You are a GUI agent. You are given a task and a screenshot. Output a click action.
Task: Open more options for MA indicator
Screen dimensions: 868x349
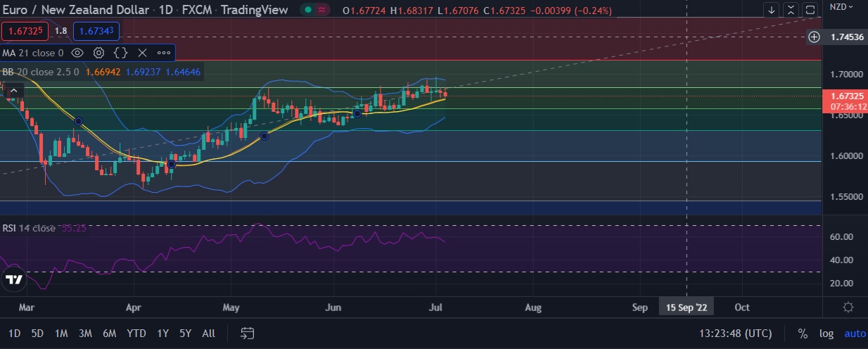click(164, 53)
